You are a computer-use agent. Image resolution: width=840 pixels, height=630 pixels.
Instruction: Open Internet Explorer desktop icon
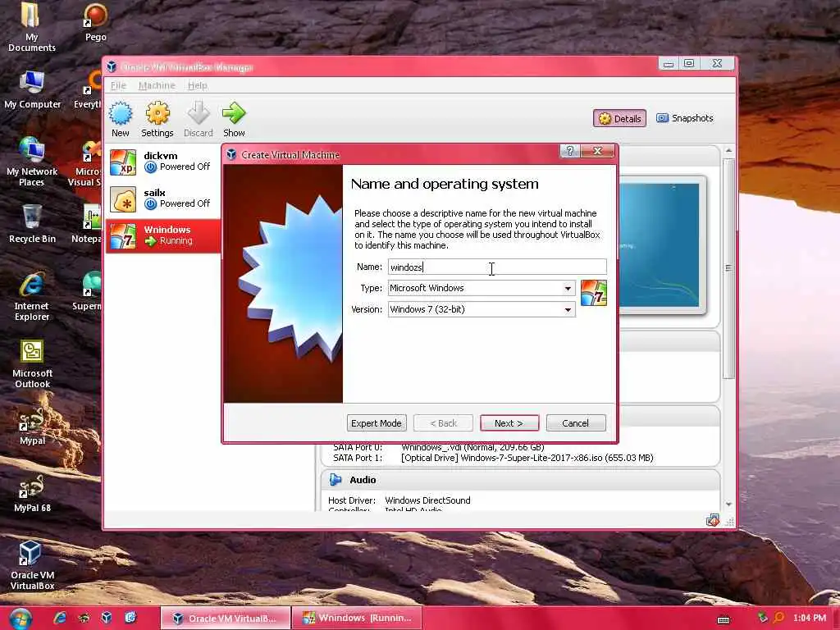[x=32, y=296]
